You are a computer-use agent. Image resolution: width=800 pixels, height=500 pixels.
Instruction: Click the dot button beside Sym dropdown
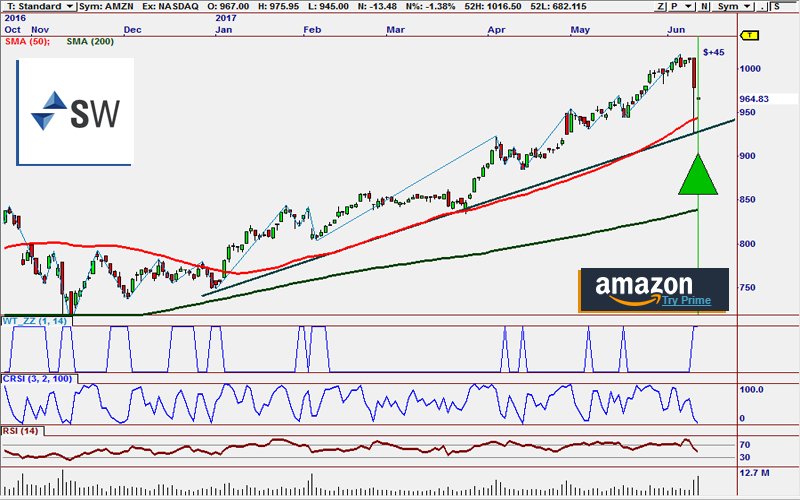point(762,6)
